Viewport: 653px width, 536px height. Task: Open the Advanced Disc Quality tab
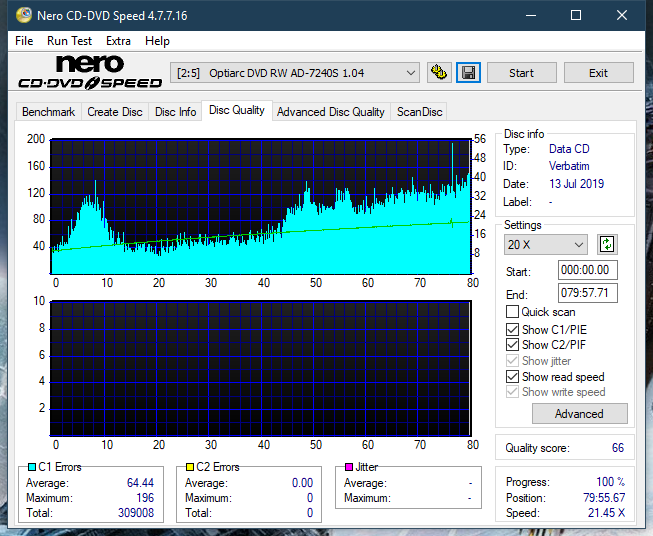[x=331, y=112]
